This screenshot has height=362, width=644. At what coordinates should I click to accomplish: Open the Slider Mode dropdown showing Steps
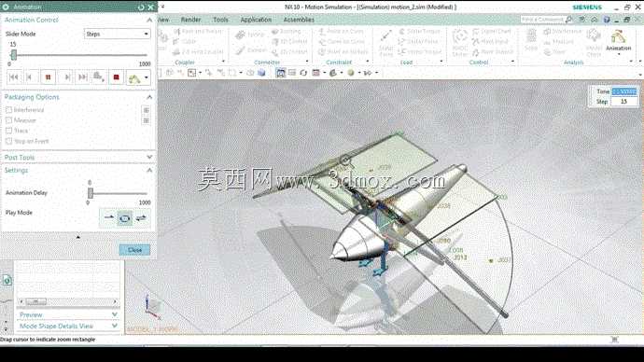(117, 35)
